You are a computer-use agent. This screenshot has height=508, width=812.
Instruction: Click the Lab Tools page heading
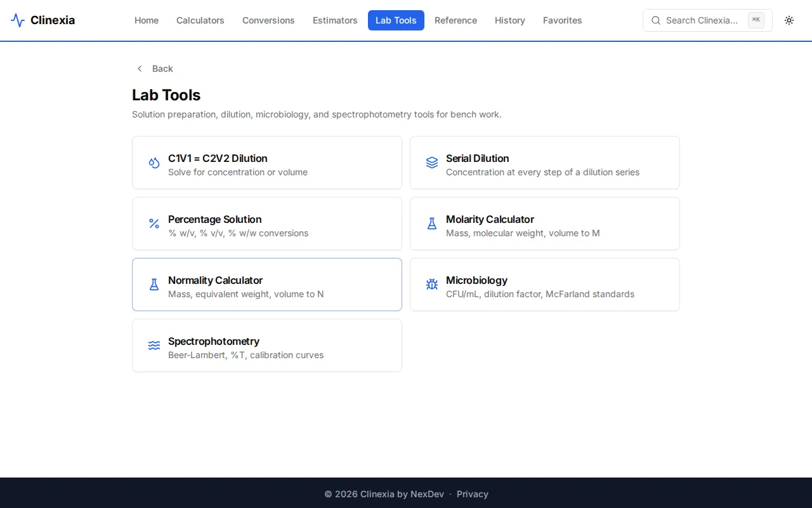click(x=166, y=95)
